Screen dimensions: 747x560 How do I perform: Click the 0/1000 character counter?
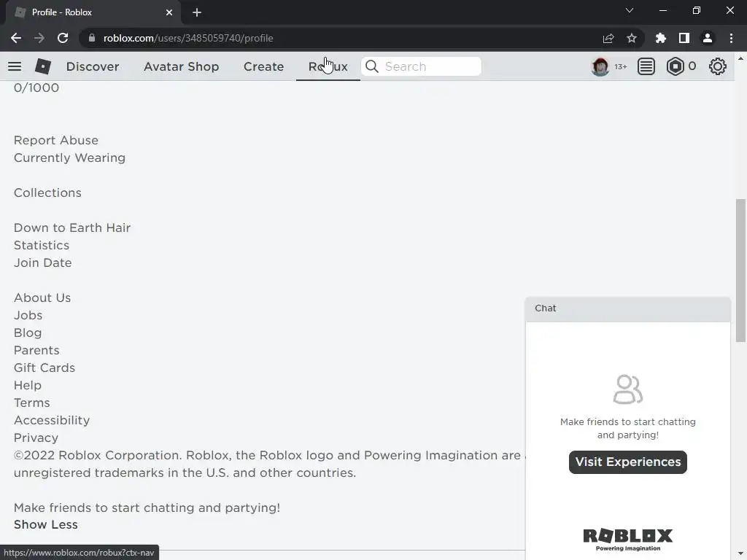click(36, 87)
